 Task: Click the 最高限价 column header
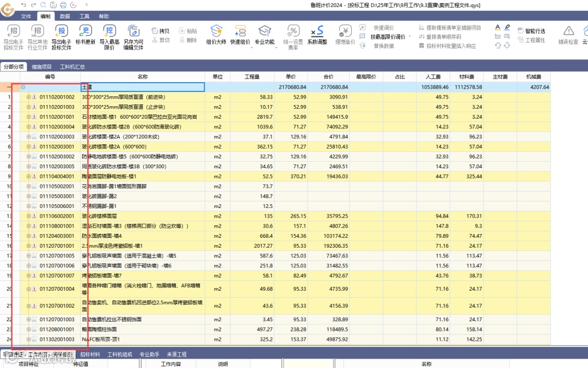[366, 77]
